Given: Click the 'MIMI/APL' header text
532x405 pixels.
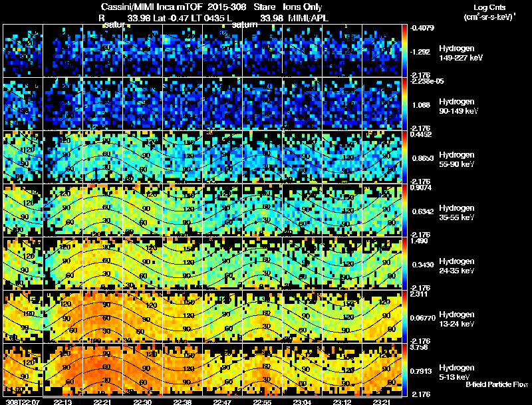Looking at the screenshot, I should pos(308,18).
